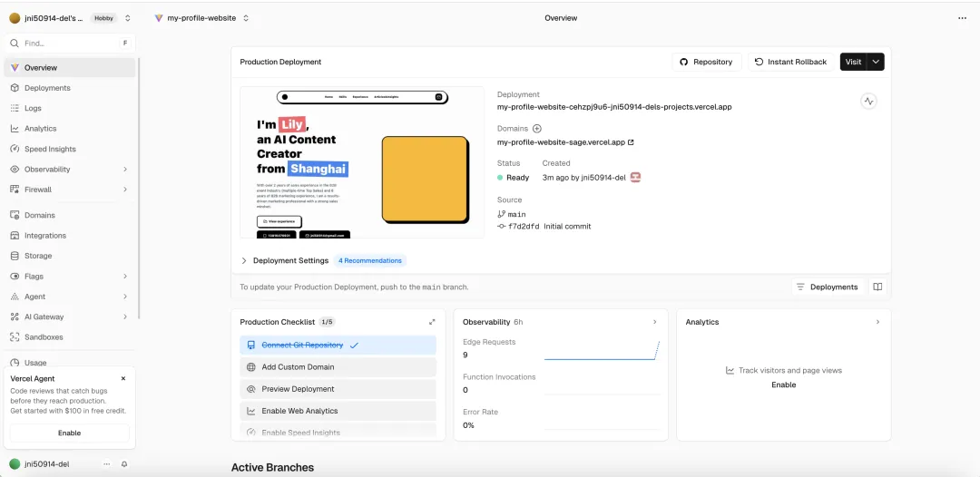
Task: Click the Firewall sidebar icon
Action: coord(15,190)
